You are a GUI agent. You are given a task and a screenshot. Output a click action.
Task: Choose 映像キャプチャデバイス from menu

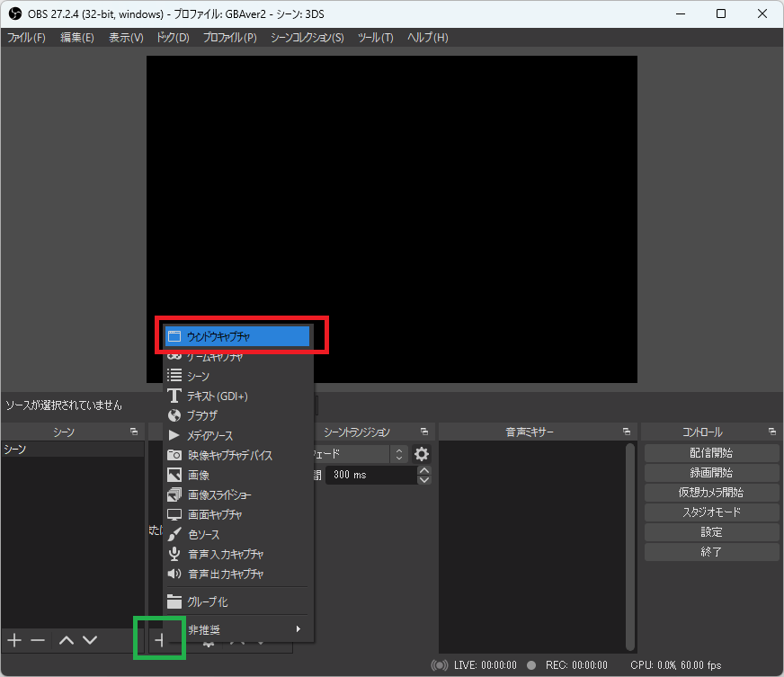237,455
